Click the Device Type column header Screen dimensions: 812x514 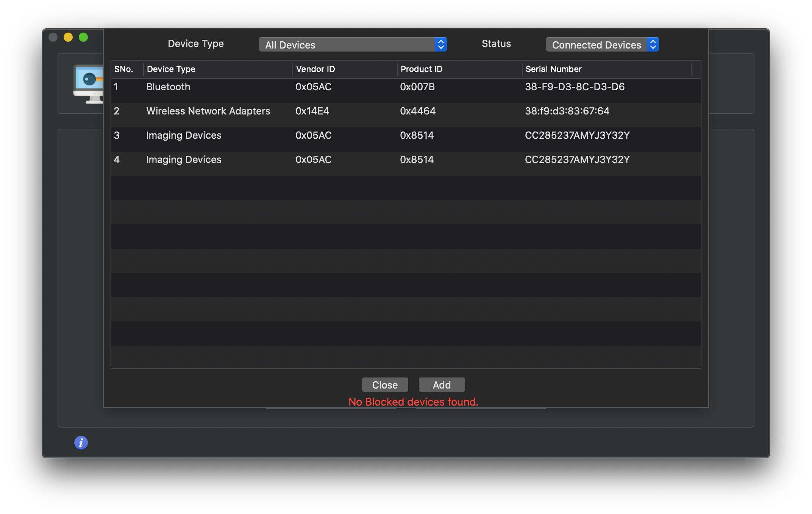(x=171, y=69)
